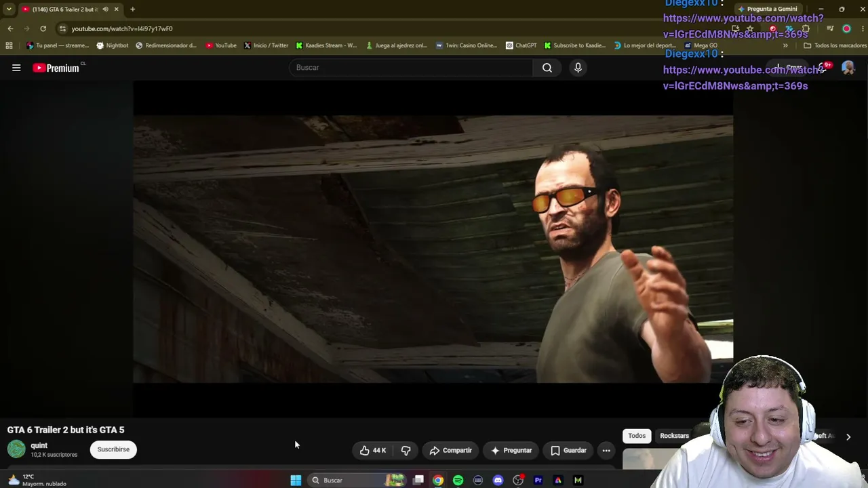Click the browser address bar URL
This screenshot has height=488, width=868.
122,28
